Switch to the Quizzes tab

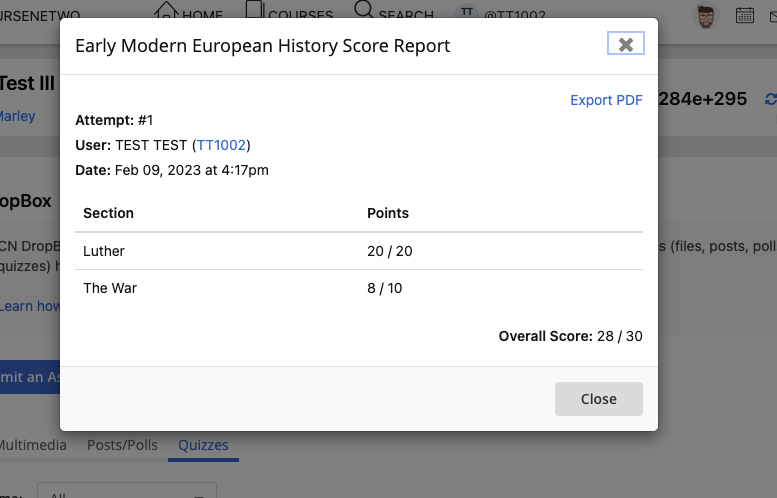click(203, 445)
